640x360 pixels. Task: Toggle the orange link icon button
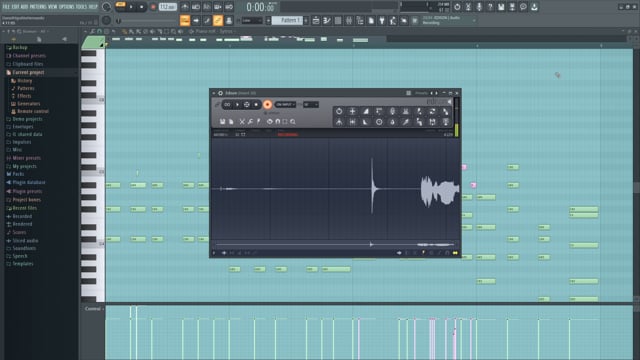(218, 20)
